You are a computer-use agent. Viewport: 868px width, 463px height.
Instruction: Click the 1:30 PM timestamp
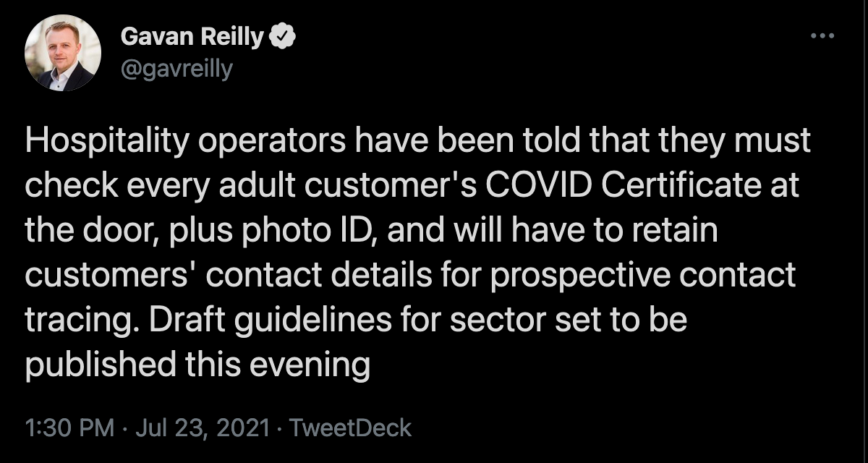(x=69, y=428)
